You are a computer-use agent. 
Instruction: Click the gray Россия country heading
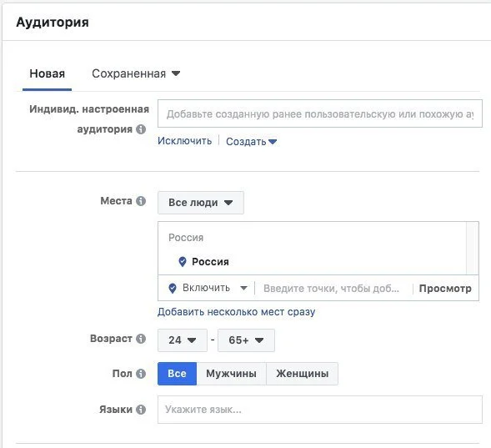tap(186, 238)
